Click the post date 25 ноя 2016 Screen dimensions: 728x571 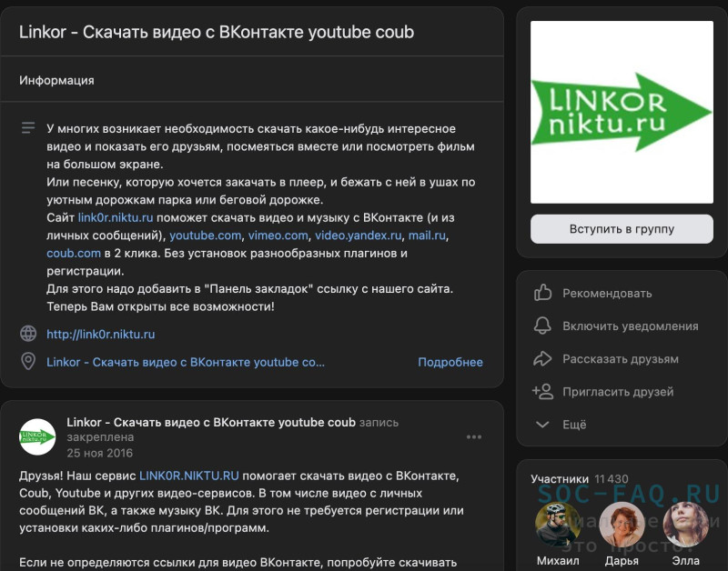point(100,453)
